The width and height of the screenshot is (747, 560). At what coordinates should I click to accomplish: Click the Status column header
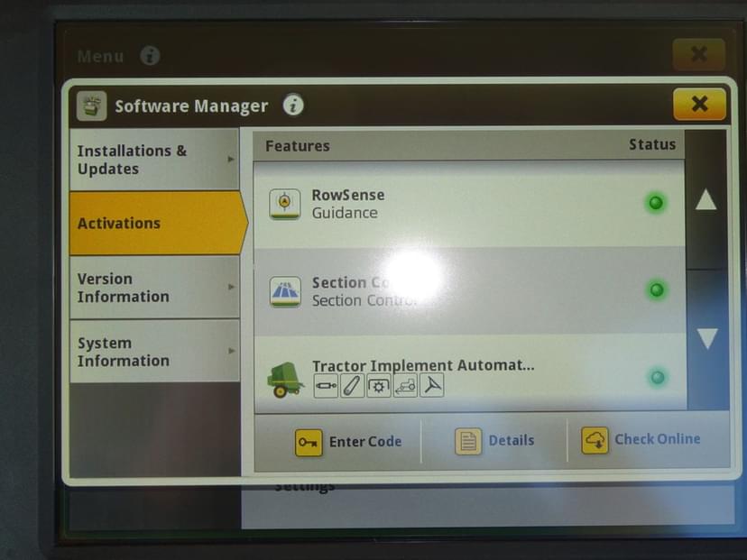pos(652,144)
